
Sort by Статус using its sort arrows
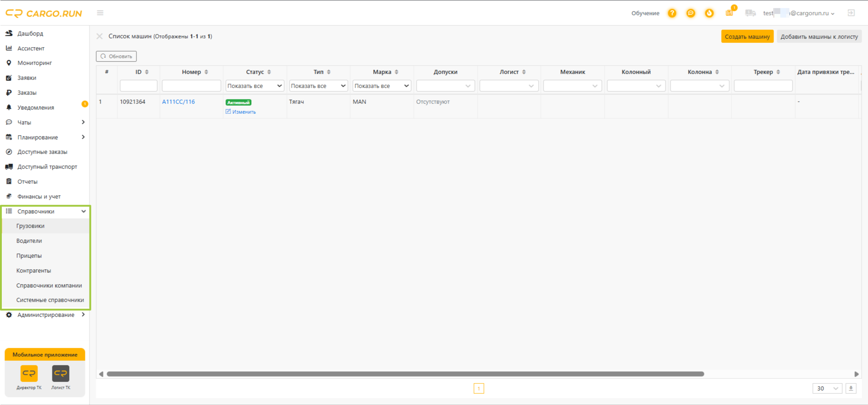pyautogui.click(x=269, y=72)
